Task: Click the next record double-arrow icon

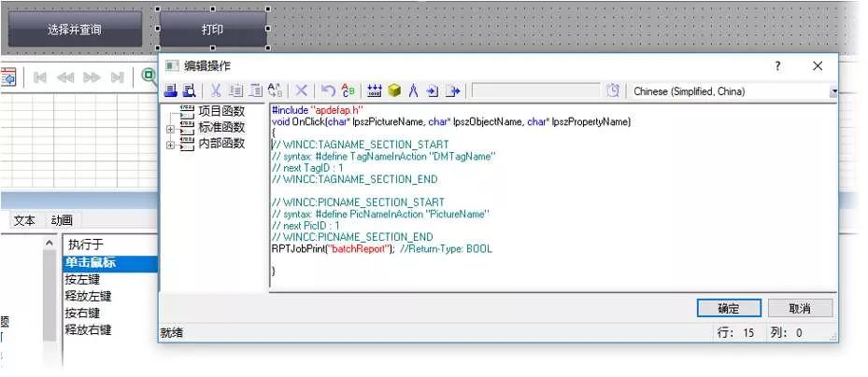Action: point(92,77)
